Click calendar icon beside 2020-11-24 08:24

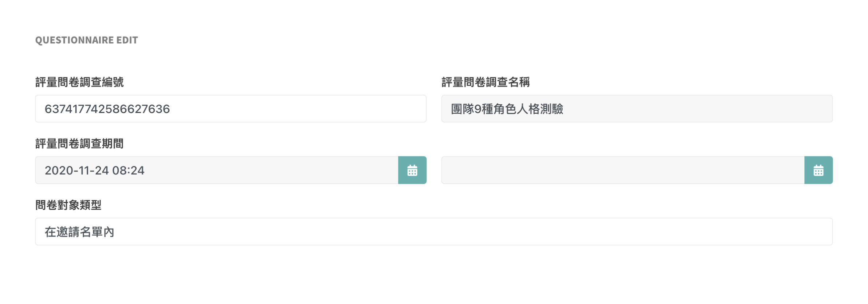(x=412, y=170)
